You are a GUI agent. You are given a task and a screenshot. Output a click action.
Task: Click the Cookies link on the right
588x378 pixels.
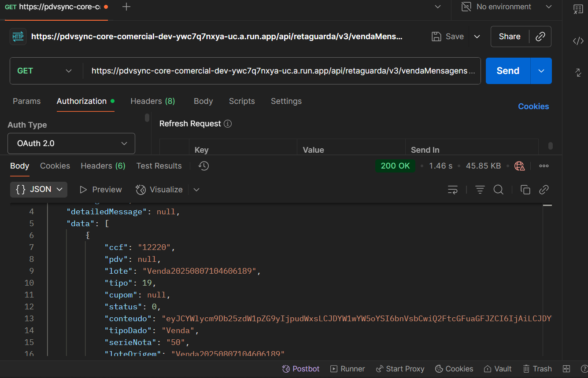click(x=533, y=106)
